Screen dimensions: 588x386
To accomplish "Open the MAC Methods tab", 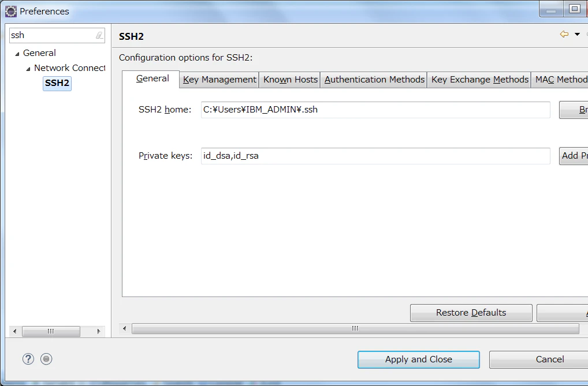I will pyautogui.click(x=560, y=80).
